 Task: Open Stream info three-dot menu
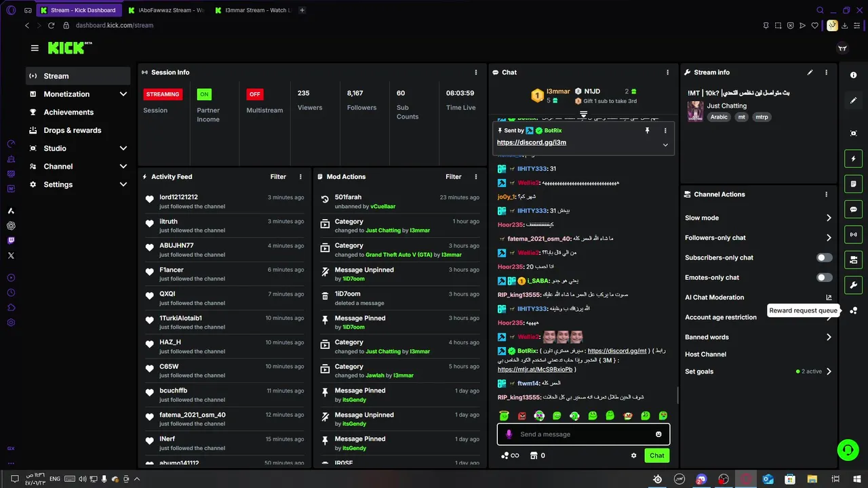tap(826, 73)
